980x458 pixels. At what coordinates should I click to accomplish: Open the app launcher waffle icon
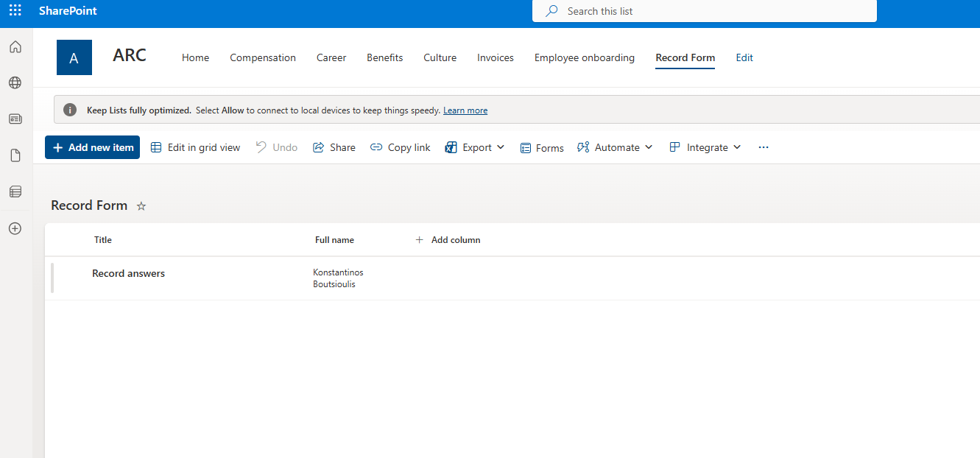15,11
